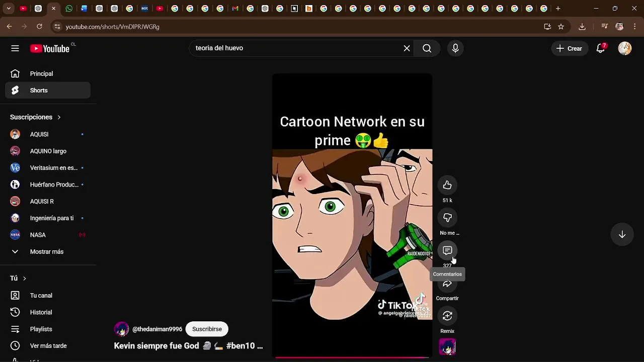This screenshot has width=644, height=362.
Task: Start voice search with microphone
Action: click(455, 48)
